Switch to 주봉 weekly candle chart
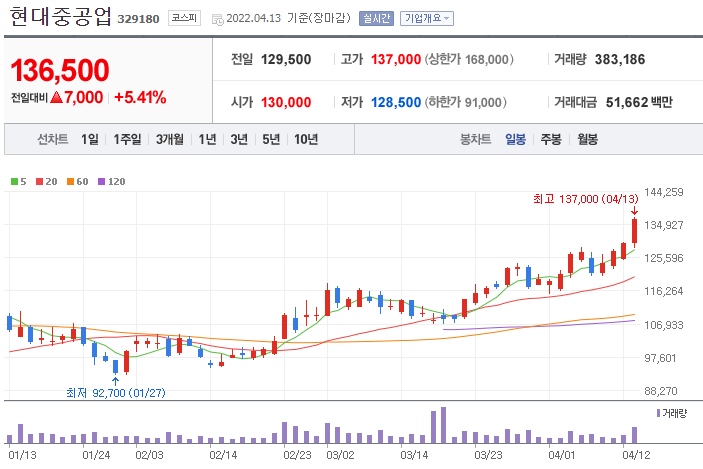The width and height of the screenshot is (703, 469). [x=551, y=139]
